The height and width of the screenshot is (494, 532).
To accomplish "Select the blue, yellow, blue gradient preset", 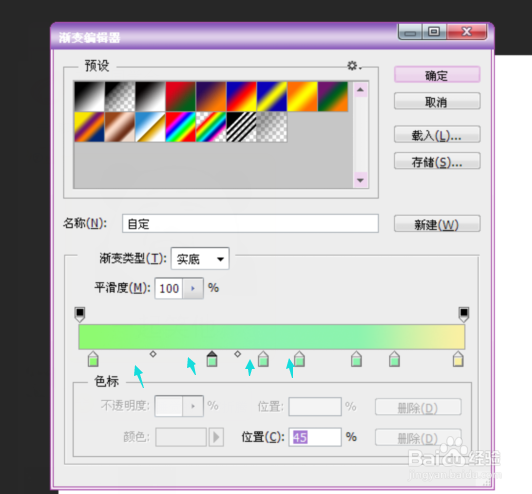I will 272,96.
